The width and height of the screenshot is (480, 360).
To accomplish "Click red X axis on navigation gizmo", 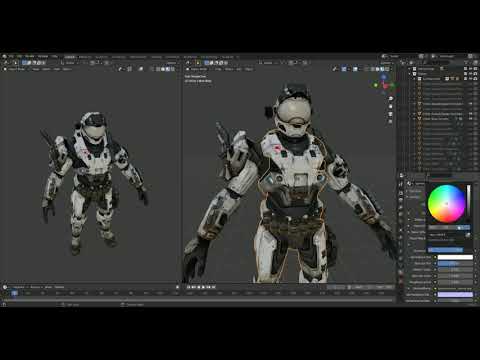I will point(386,87).
